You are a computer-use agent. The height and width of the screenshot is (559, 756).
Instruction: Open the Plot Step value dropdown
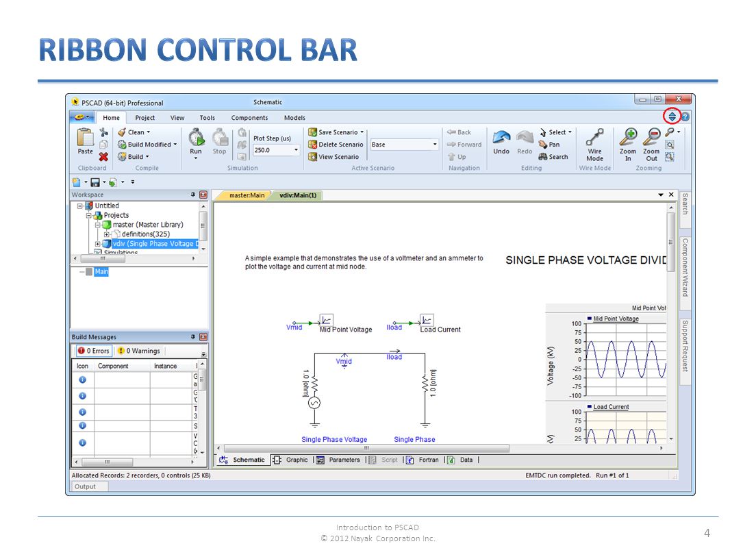[296, 150]
